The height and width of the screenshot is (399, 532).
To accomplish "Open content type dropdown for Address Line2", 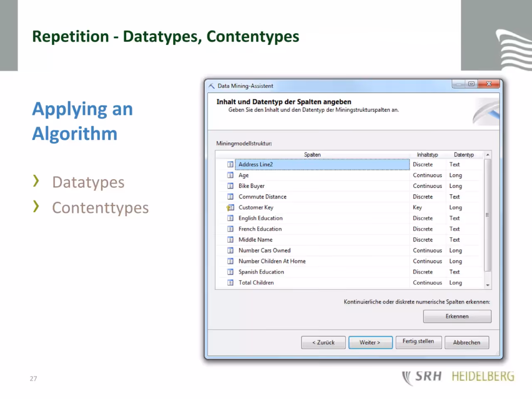I will [428, 165].
